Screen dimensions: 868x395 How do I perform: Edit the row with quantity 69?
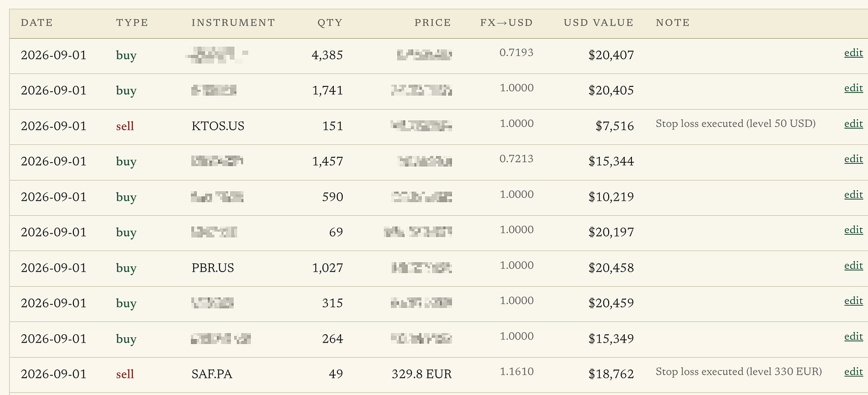pos(853,230)
